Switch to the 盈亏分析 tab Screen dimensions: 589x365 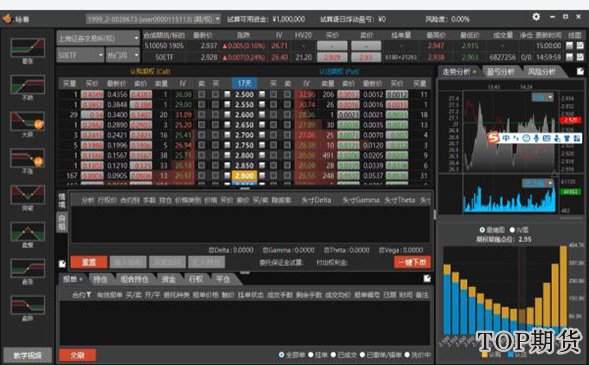(501, 71)
